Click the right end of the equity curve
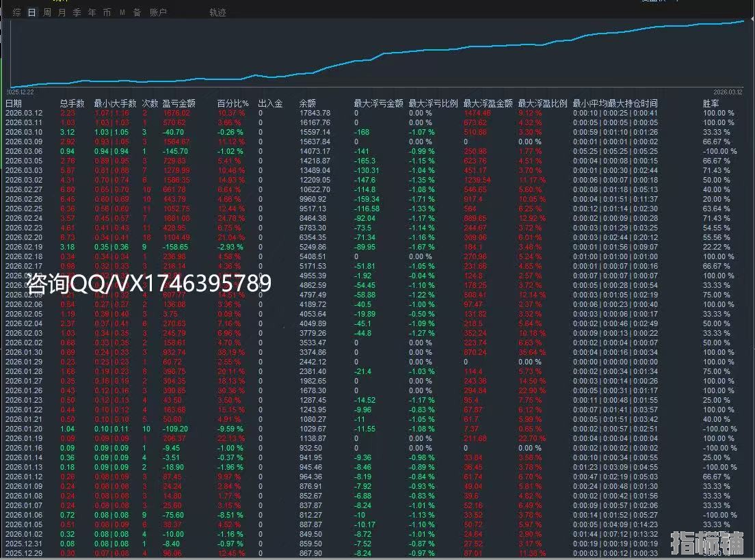 (x=743, y=21)
